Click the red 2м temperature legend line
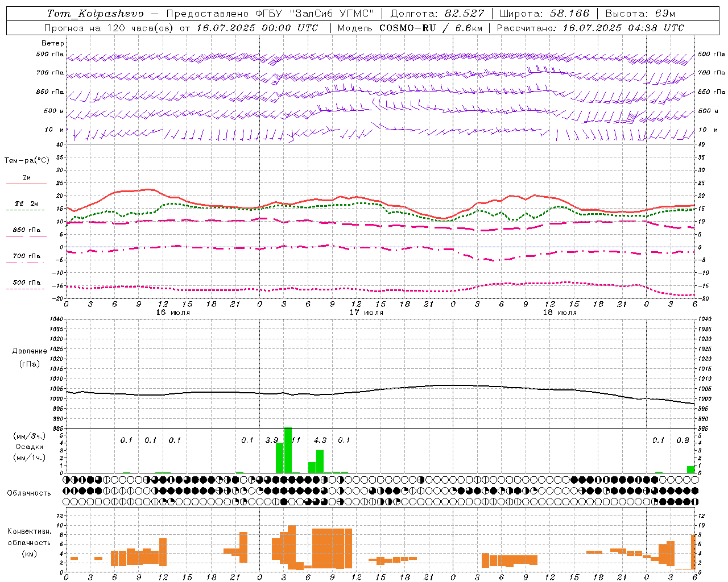The width and height of the screenshot is (728, 582). [26, 184]
